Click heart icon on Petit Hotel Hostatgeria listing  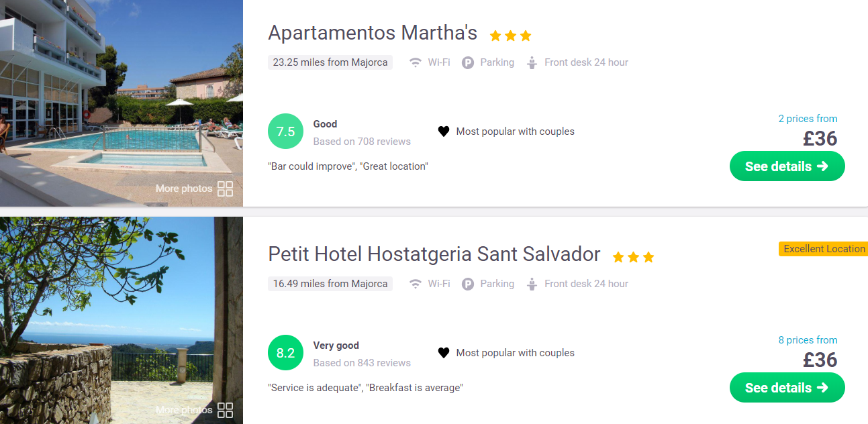(443, 353)
